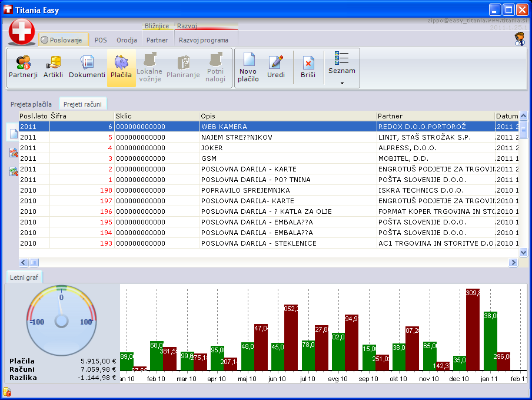
Task: Open the Partnerji module
Action: (23, 68)
